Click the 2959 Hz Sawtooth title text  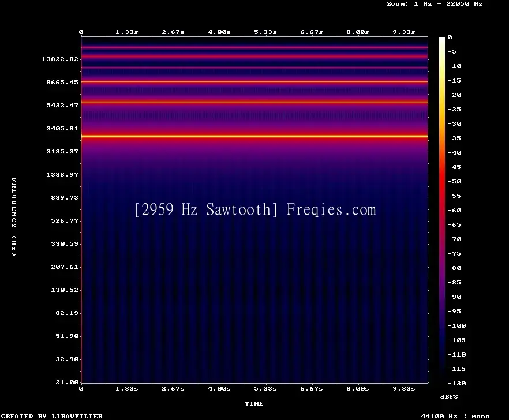pyautogui.click(x=207, y=209)
